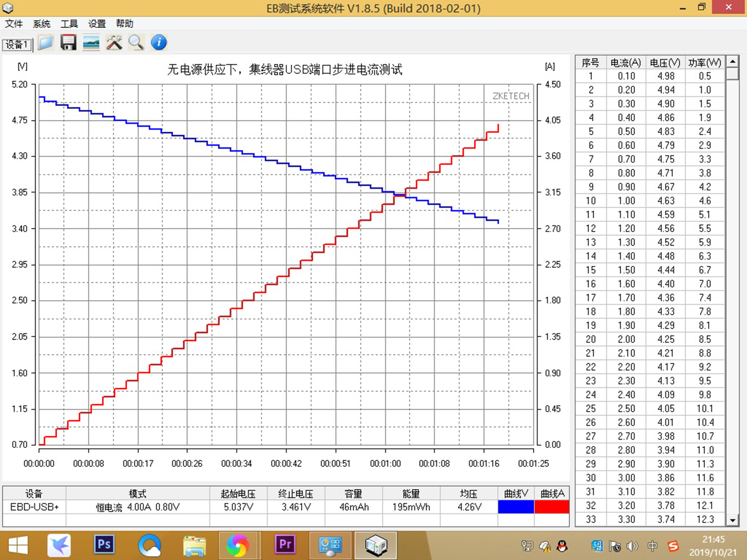The height and width of the screenshot is (560, 747).
Task: Click the table scrollbar down arrow
Action: click(x=733, y=520)
